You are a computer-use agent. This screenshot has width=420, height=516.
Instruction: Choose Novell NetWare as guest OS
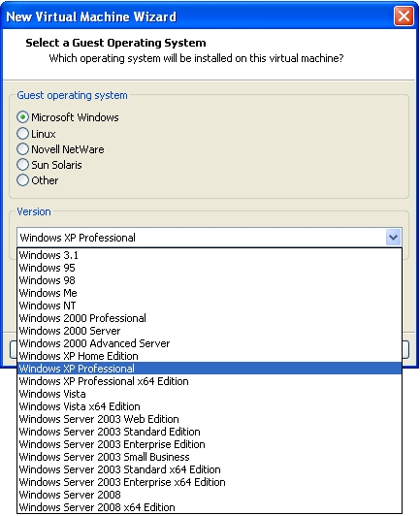(22, 149)
